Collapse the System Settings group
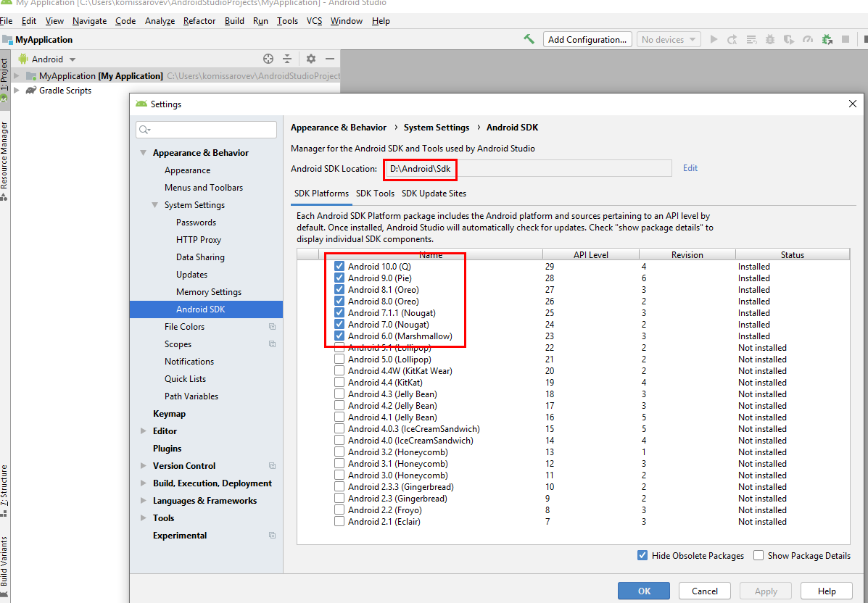868x603 pixels. (x=155, y=204)
